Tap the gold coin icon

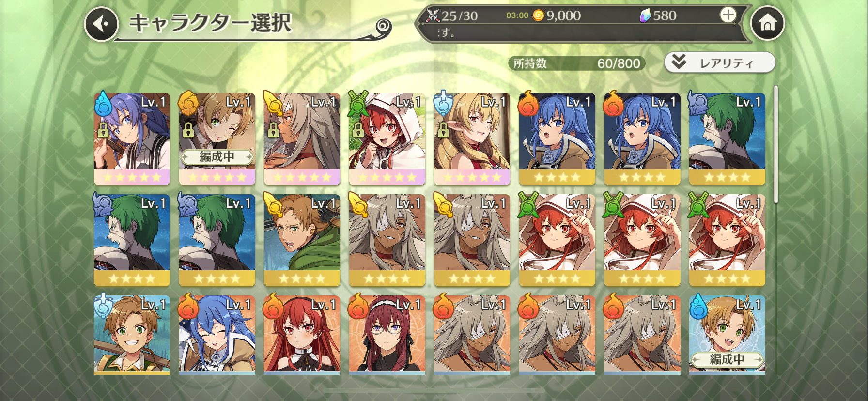click(x=538, y=15)
